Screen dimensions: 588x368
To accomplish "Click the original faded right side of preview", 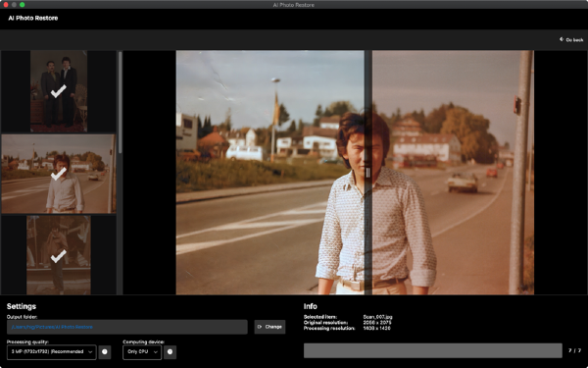I will point(453,173).
